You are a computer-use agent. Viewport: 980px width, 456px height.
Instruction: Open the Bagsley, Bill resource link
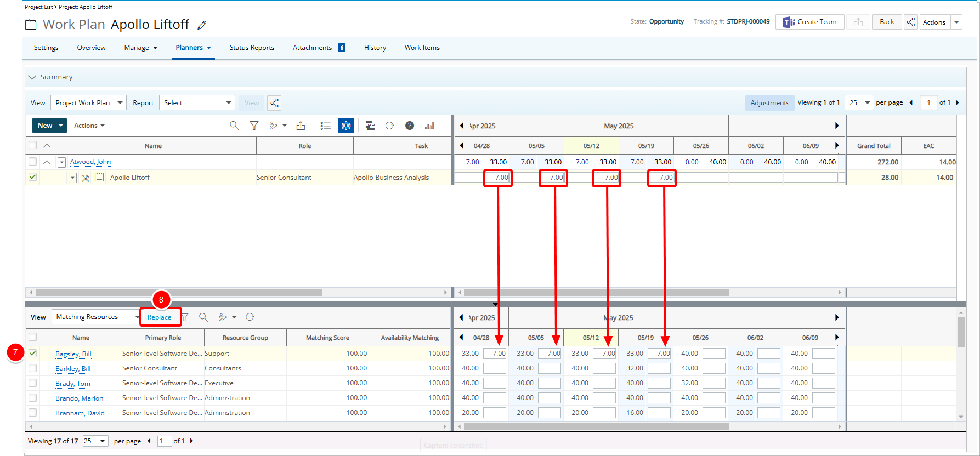coord(73,354)
